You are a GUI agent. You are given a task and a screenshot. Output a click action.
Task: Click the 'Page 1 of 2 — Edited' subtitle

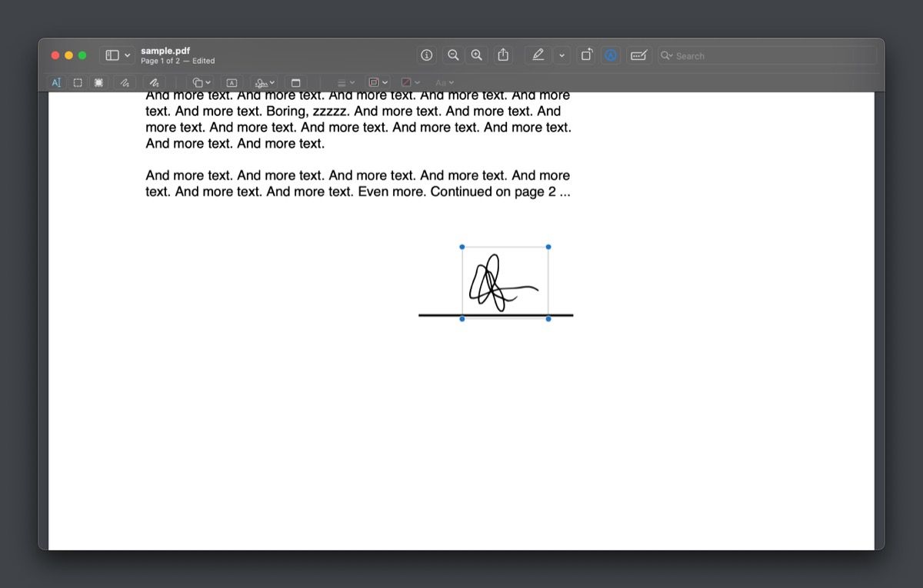coord(178,61)
